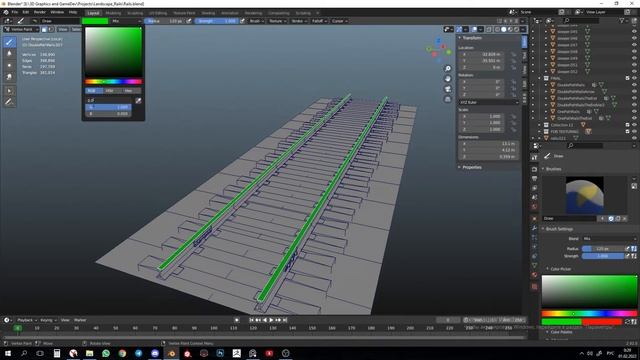Switch to the Texture Paint workspace tab

pos(184,13)
